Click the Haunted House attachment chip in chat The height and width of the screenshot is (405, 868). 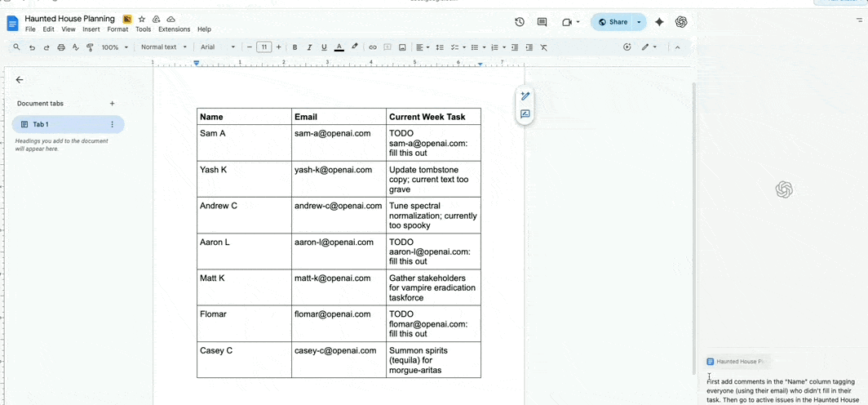click(740, 361)
